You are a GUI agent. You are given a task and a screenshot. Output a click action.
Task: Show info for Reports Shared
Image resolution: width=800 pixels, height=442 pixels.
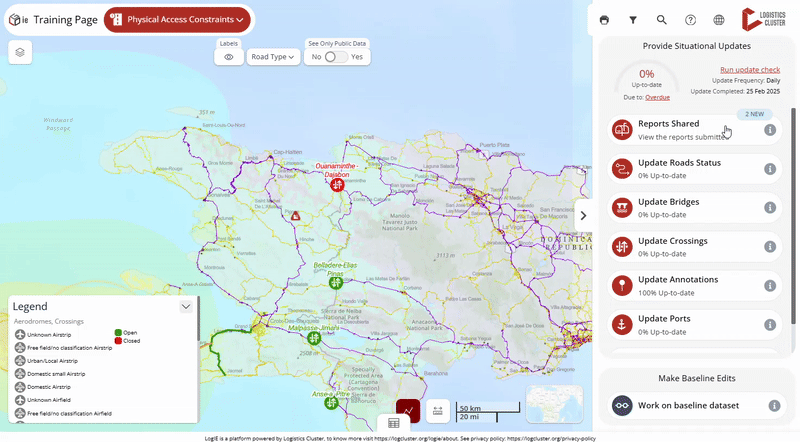click(770, 130)
